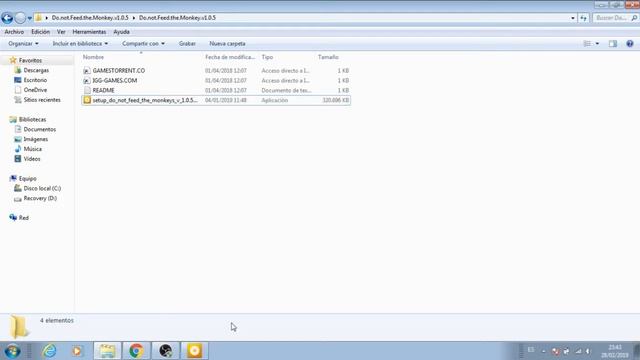Select Bibliotecas in navigation pane
Viewport: 640px width, 360px height.
pos(32,120)
